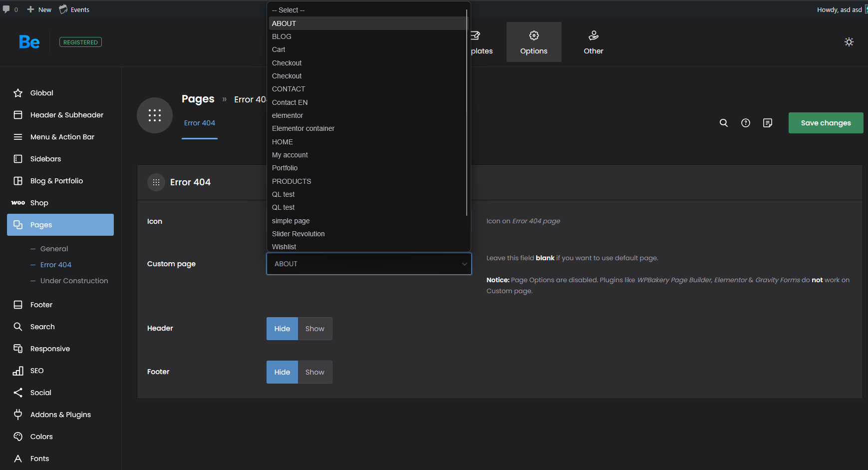Click the Error 404 section grid icon
The height and width of the screenshot is (470, 868).
pos(156,182)
